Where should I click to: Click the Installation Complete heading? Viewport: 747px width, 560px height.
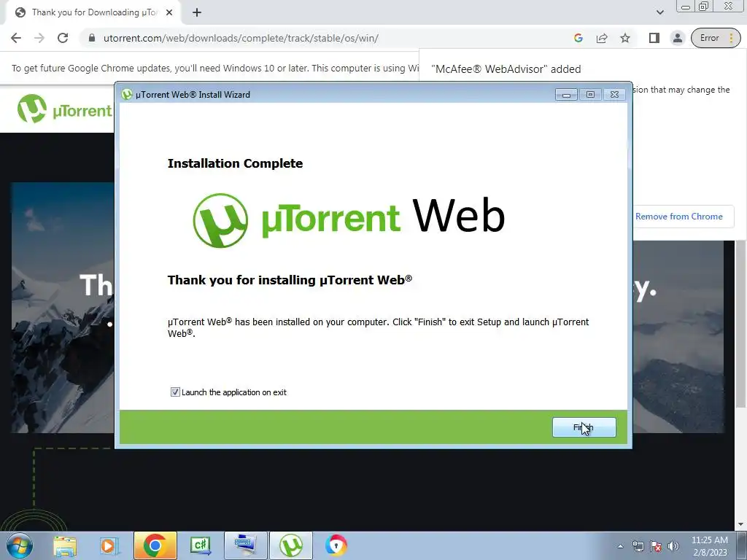click(x=236, y=163)
